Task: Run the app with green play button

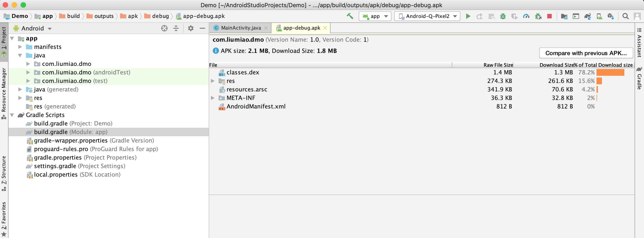Action: [468, 16]
